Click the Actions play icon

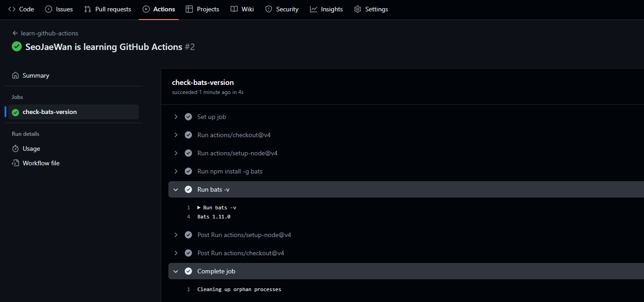tap(146, 9)
